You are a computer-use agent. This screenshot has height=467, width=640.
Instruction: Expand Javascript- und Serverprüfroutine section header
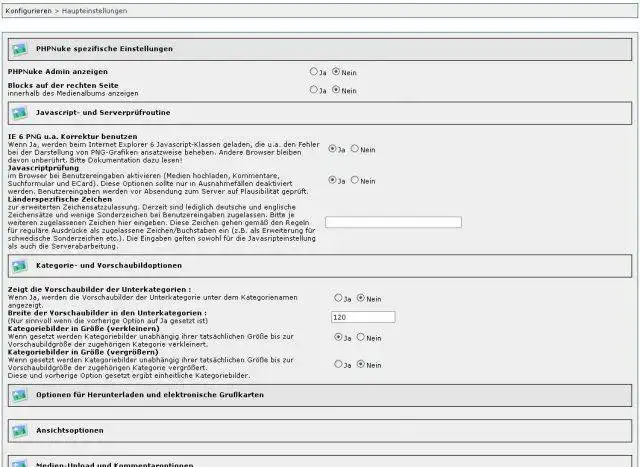tap(320, 113)
